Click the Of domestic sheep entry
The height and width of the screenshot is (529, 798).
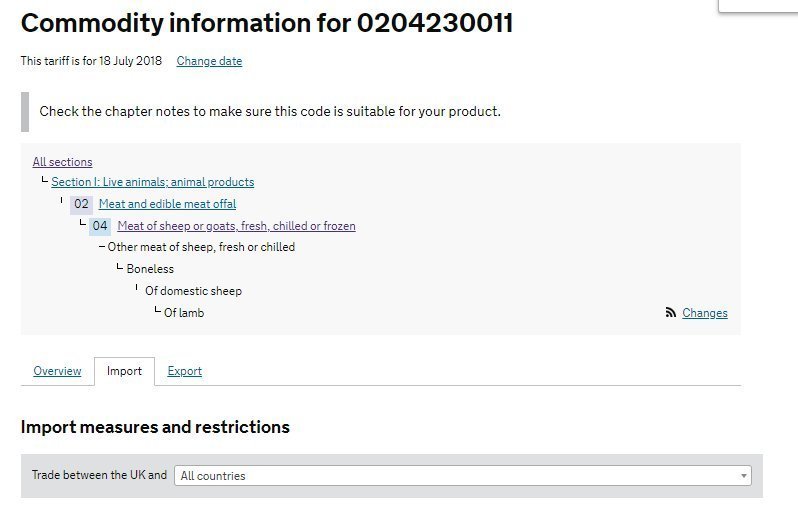coord(193,291)
